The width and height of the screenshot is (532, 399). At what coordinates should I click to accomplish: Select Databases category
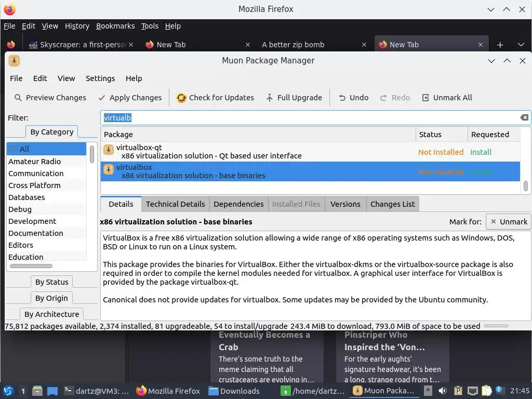point(46,197)
